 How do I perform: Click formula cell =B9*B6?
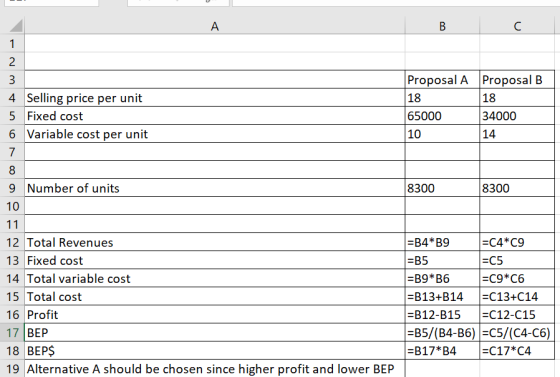pyautogui.click(x=442, y=278)
